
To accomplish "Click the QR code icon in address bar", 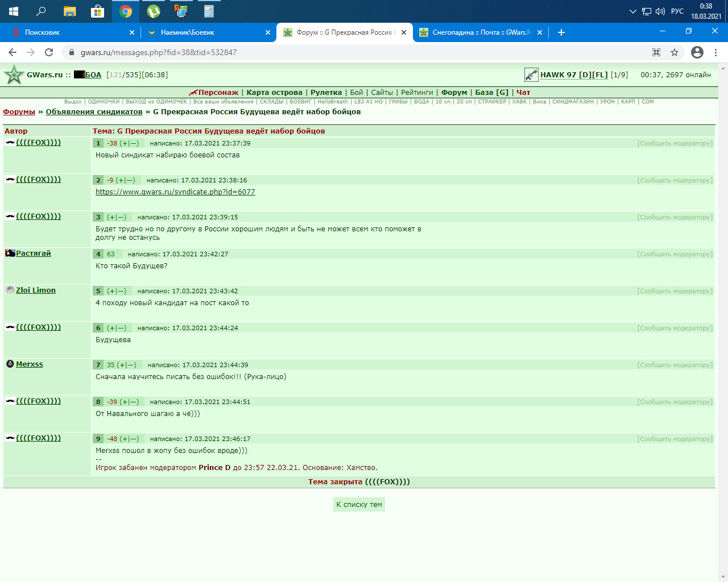I will click(656, 52).
